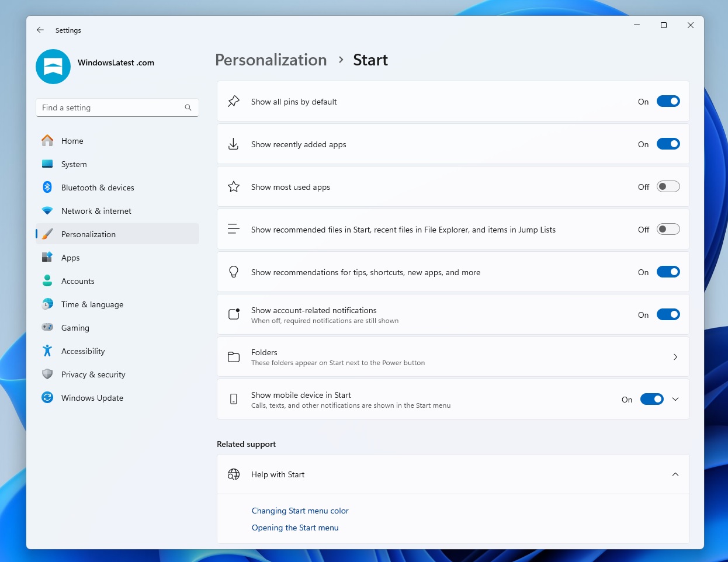Click the Opening the Start menu link
The width and height of the screenshot is (728, 562).
(x=295, y=528)
